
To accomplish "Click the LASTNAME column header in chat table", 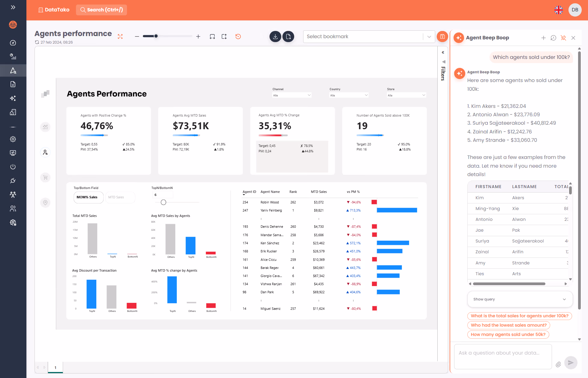I will coord(524,187).
